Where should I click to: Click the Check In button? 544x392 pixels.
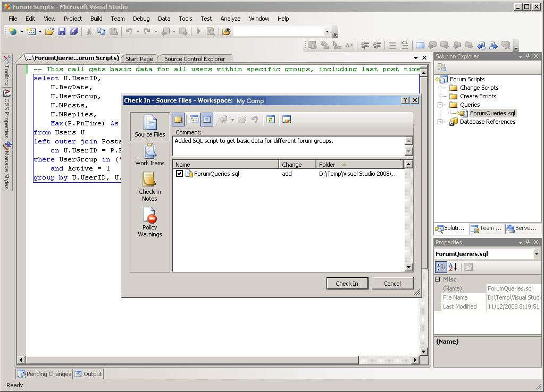click(x=347, y=284)
